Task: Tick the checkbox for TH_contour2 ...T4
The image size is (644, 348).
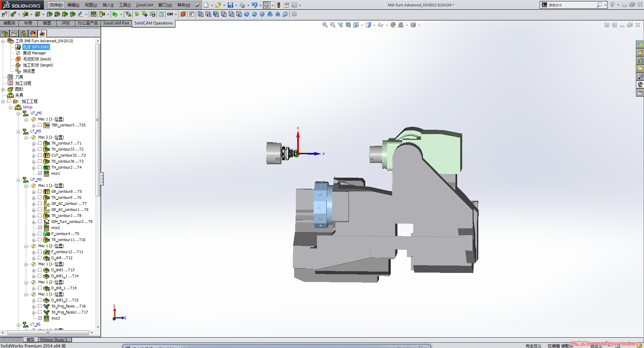Action: coord(40,167)
